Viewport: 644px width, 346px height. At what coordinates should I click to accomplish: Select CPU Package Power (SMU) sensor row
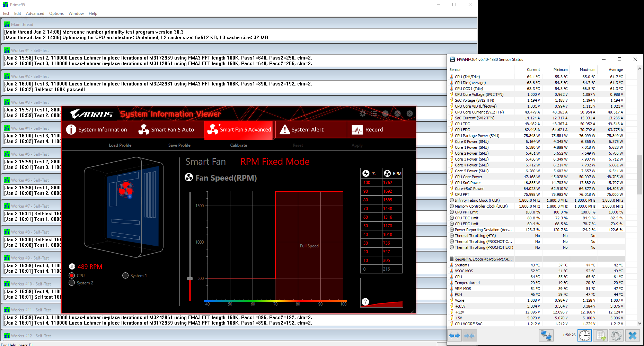[537, 136]
